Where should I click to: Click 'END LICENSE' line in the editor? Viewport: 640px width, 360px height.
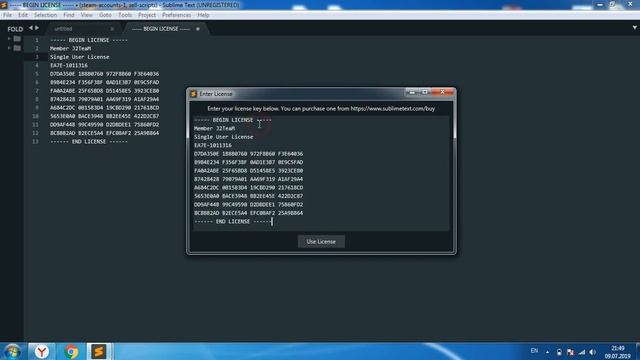coord(89,142)
